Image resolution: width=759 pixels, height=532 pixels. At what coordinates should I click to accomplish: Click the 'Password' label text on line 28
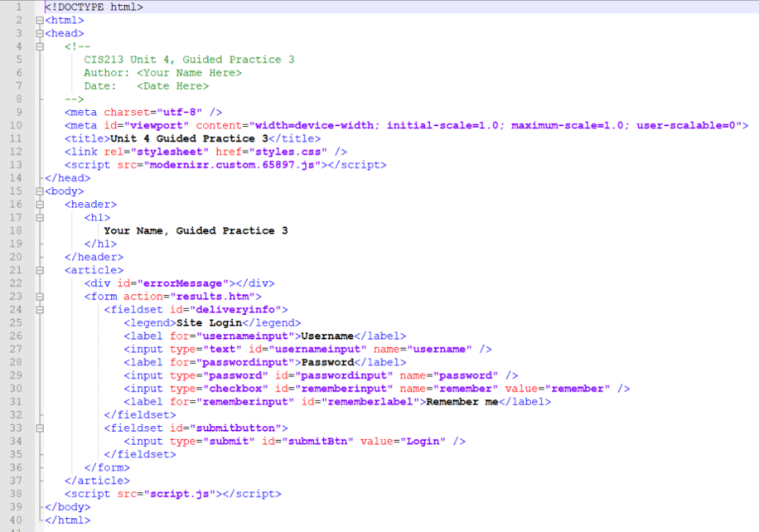click(x=327, y=362)
